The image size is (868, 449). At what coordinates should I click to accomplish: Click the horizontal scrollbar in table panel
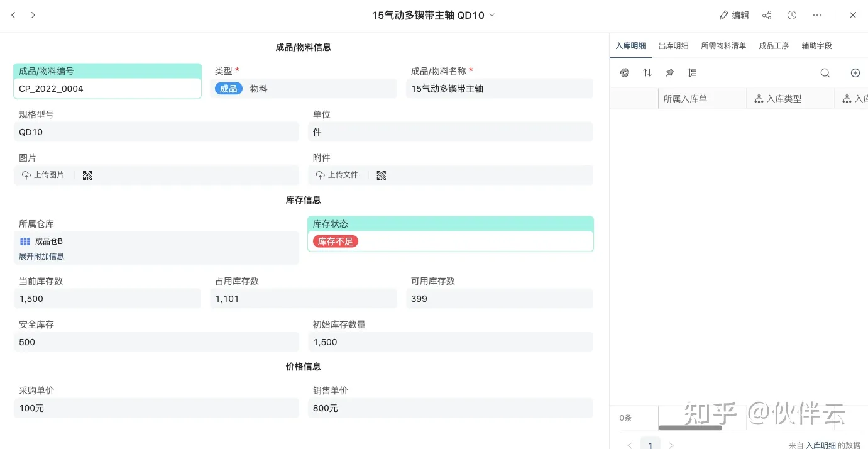690,428
